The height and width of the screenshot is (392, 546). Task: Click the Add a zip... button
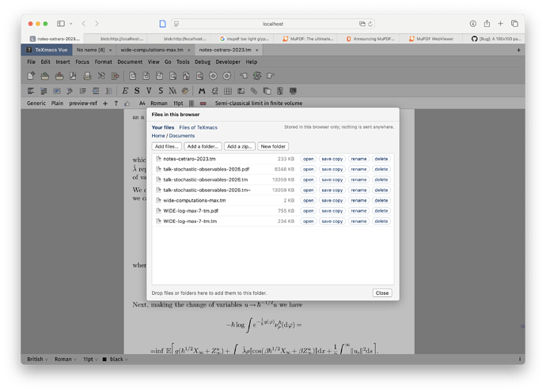coord(240,146)
